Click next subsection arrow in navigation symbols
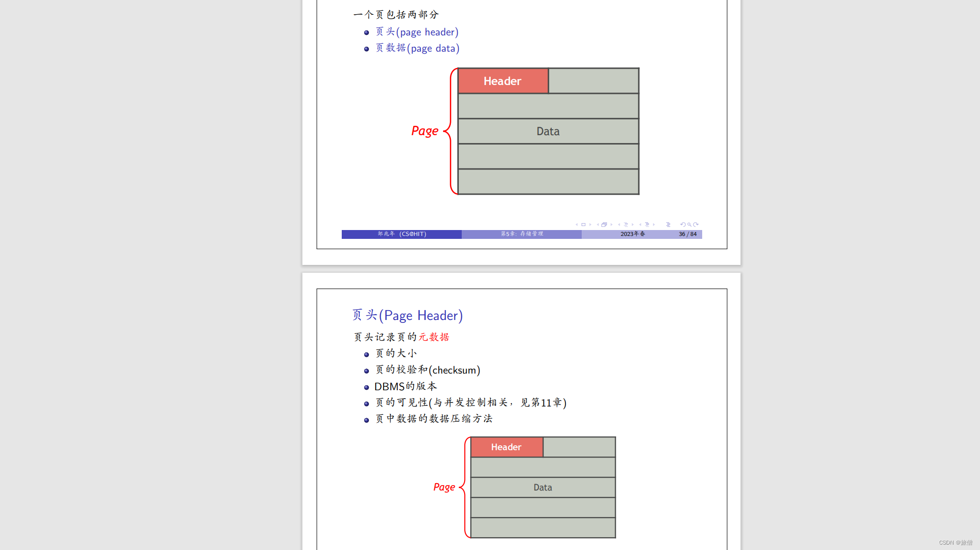 (x=633, y=225)
